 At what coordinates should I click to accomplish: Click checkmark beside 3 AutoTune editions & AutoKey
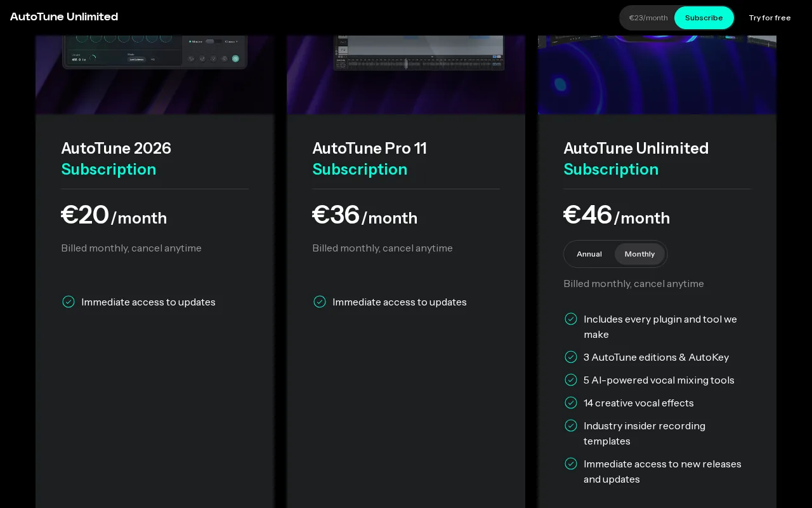click(x=571, y=357)
